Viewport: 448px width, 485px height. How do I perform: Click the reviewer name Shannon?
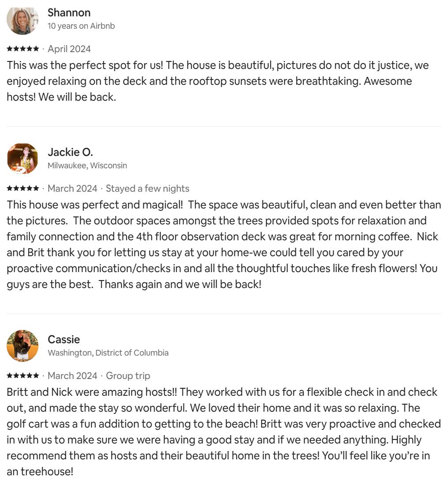[x=69, y=13]
